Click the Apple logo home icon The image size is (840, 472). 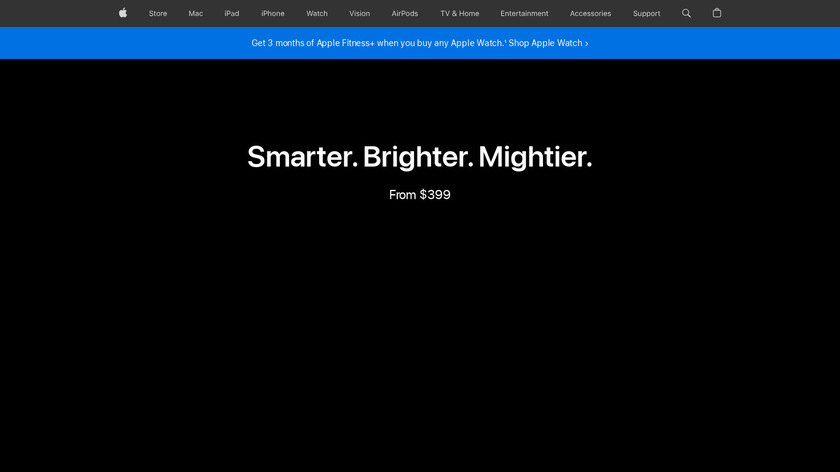tap(123, 13)
